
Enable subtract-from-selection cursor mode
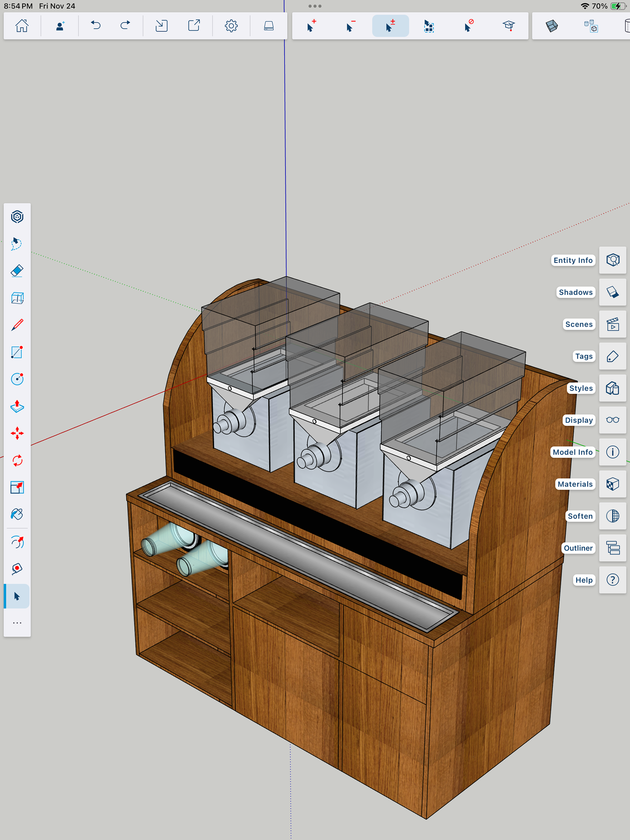pyautogui.click(x=351, y=26)
